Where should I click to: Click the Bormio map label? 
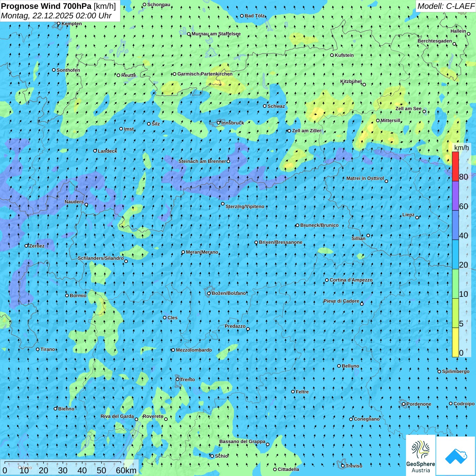pos(78,295)
